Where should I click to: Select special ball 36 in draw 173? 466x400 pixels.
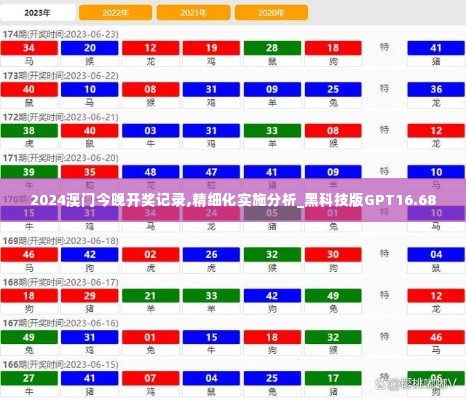pos(436,89)
